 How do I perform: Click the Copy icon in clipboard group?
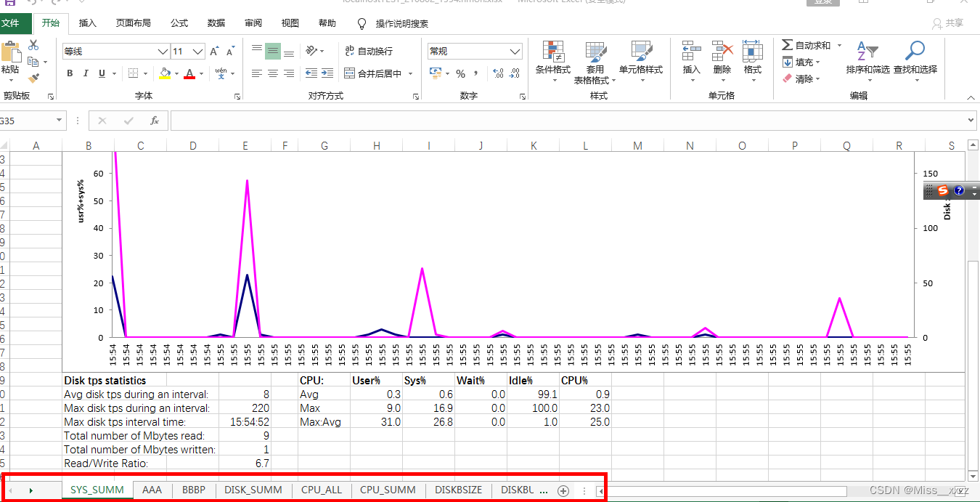[33, 62]
